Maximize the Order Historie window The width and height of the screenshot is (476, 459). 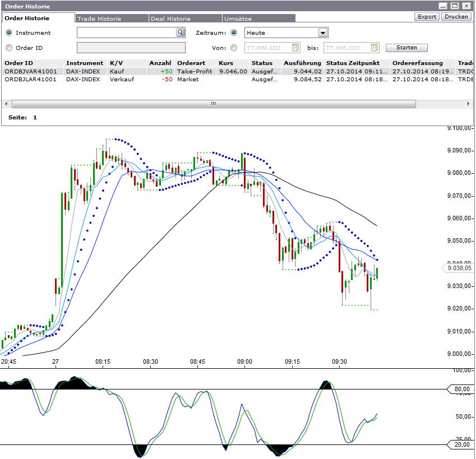455,6
